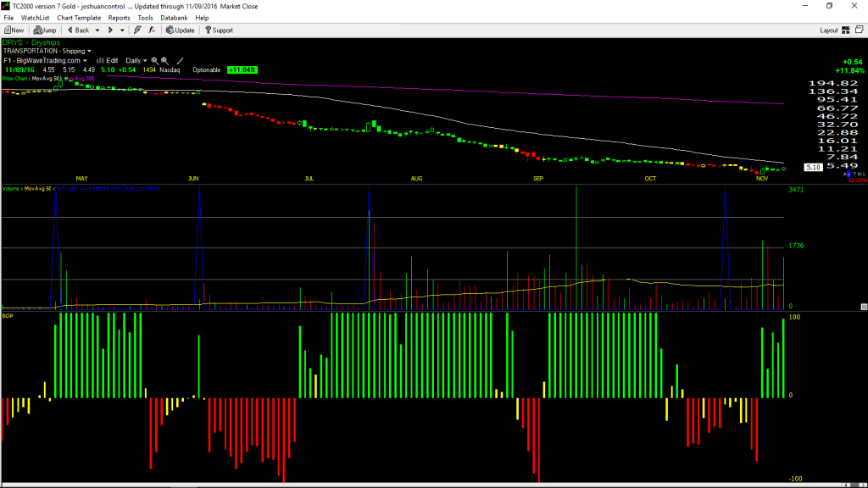Viewport: 868px width, 488px height.
Task: Open the Reports menu
Action: 119,18
